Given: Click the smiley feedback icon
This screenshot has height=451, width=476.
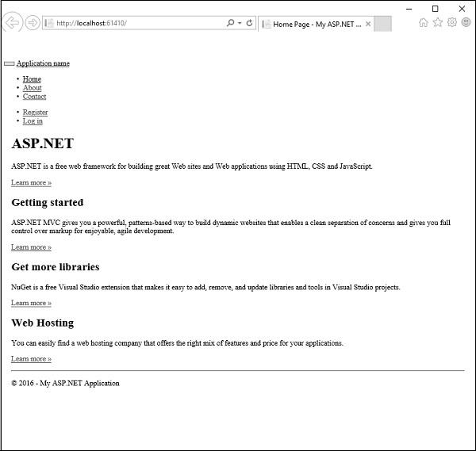Looking at the screenshot, I should (x=466, y=22).
